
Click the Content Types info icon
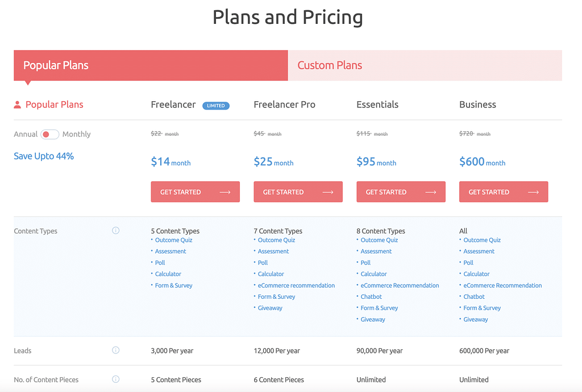(x=115, y=231)
